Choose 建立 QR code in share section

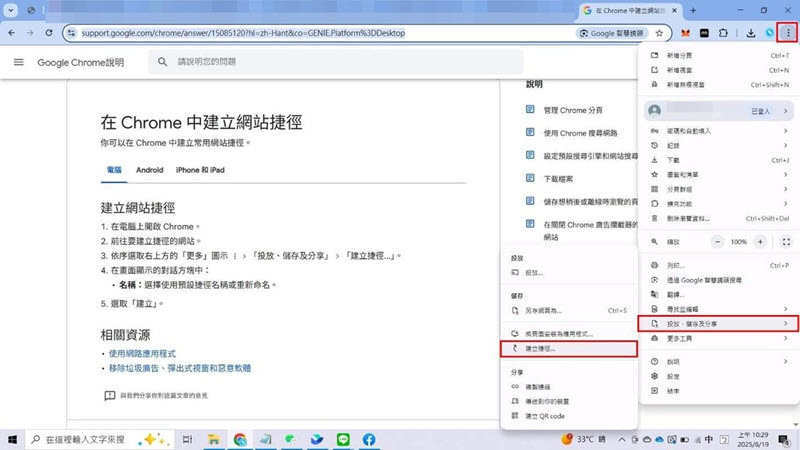pyautogui.click(x=569, y=416)
